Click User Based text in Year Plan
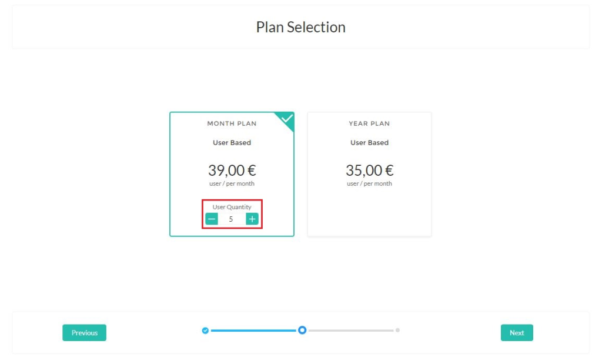 pos(369,143)
